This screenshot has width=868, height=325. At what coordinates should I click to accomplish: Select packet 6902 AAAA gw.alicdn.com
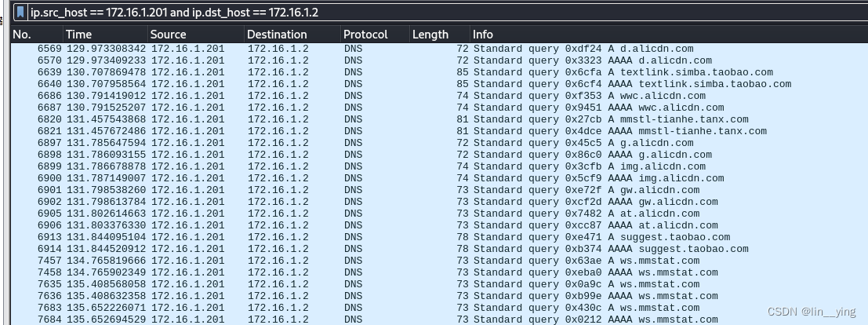coord(439,202)
